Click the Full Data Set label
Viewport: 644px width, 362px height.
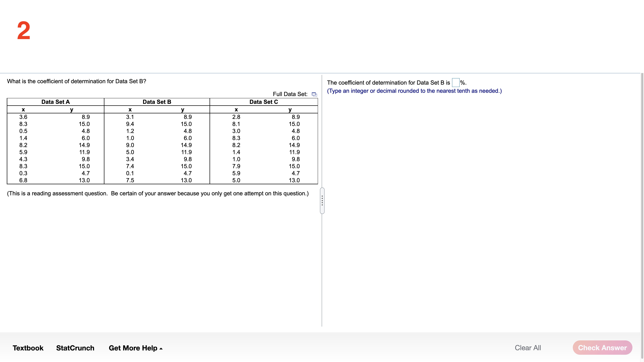tap(290, 94)
